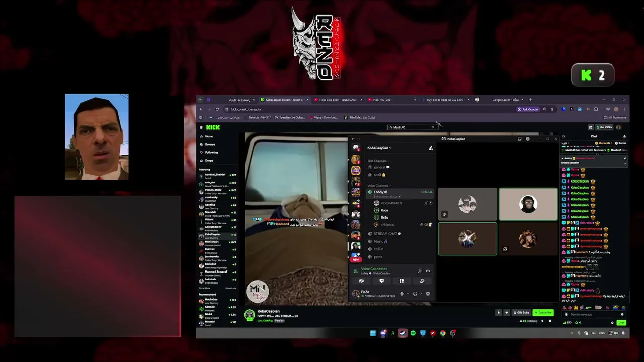Switch to Billie Eilish WILDFLOWER tab
The image size is (644, 362).
(x=339, y=99)
